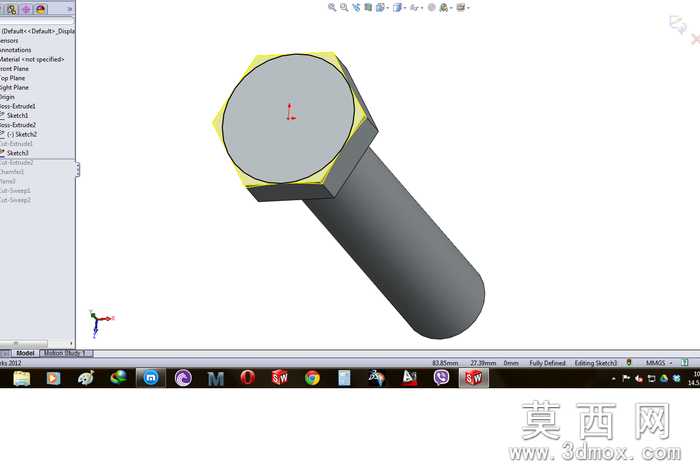
Task: Select the Origin tree item
Action: pos(7,97)
